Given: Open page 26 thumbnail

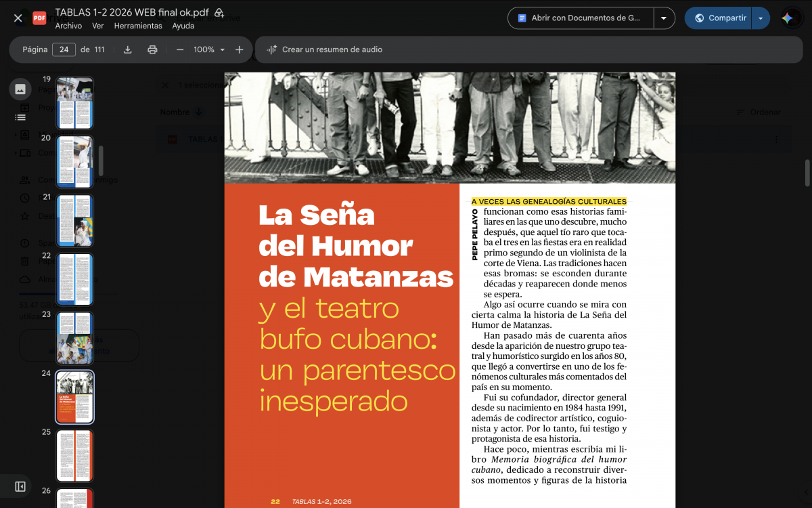Looking at the screenshot, I should pos(74,499).
